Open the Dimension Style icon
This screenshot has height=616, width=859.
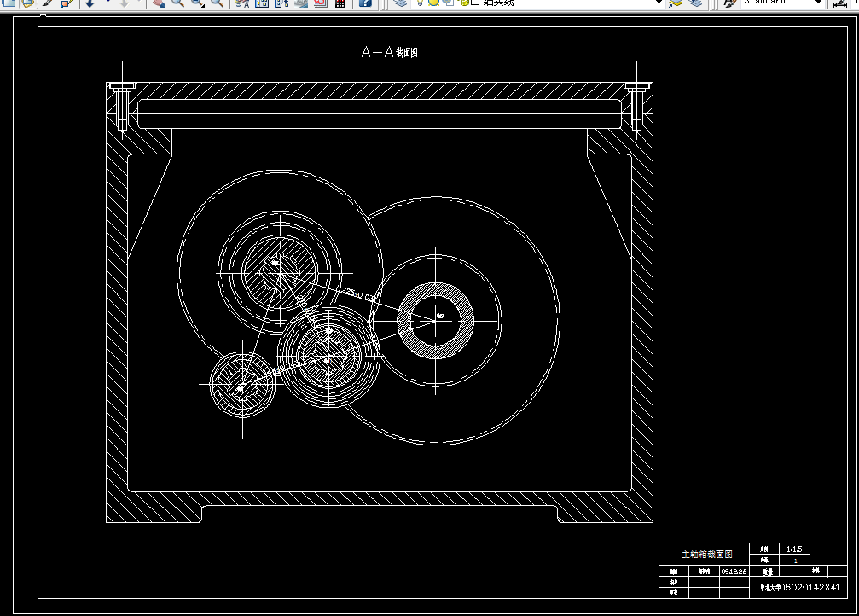[x=840, y=3]
